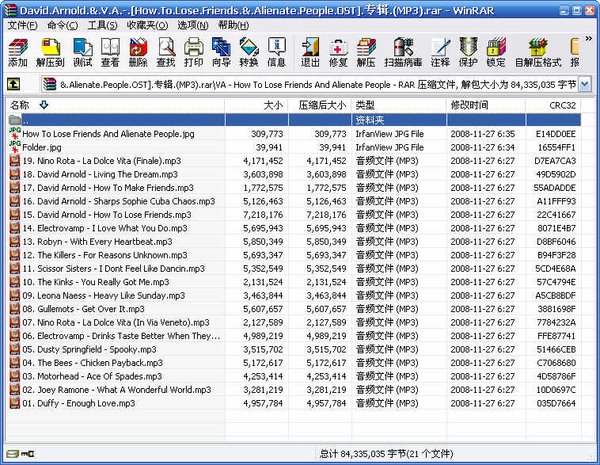Click the drive icon in the status bar

click(x=12, y=454)
